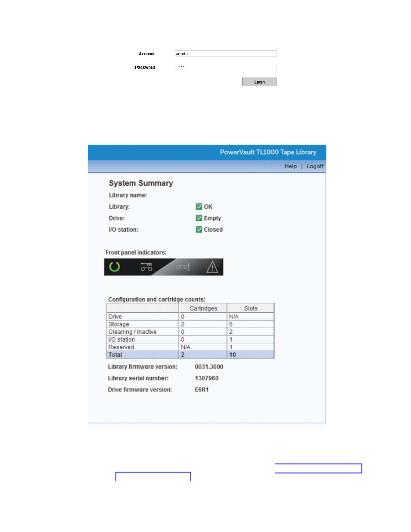
Task: Click the Empty drive status text
Action: 212,218
